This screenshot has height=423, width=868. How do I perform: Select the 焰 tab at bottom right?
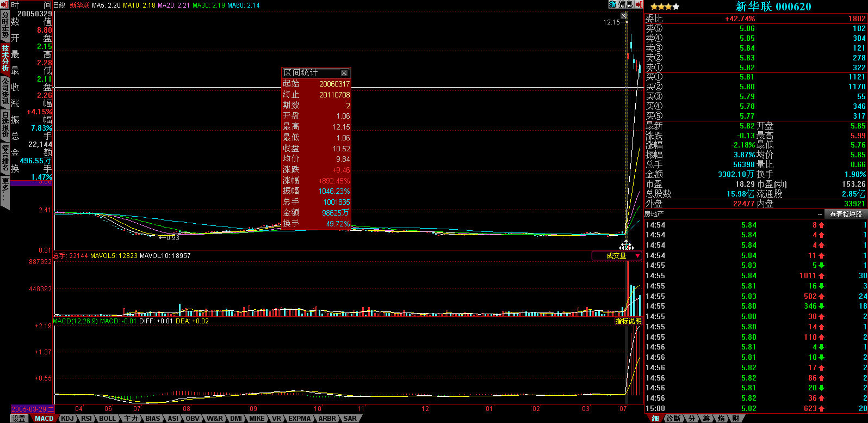click(721, 419)
